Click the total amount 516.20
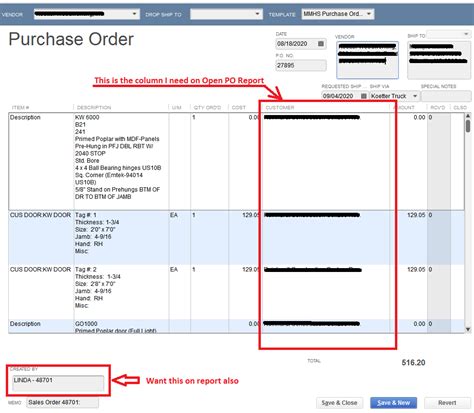The height and width of the screenshot is (413, 474). (413, 362)
